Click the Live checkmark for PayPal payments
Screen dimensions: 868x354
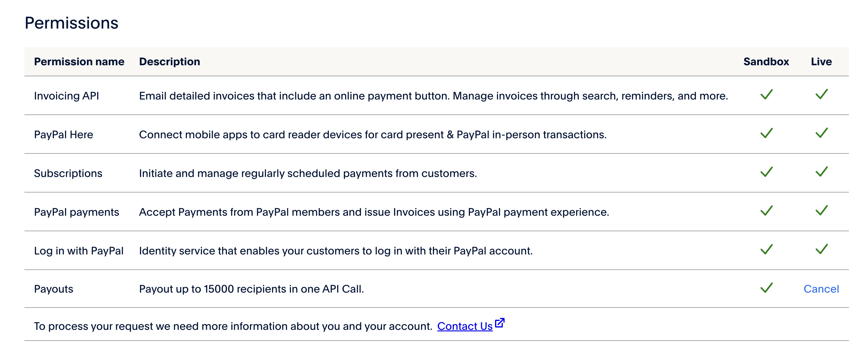822,211
